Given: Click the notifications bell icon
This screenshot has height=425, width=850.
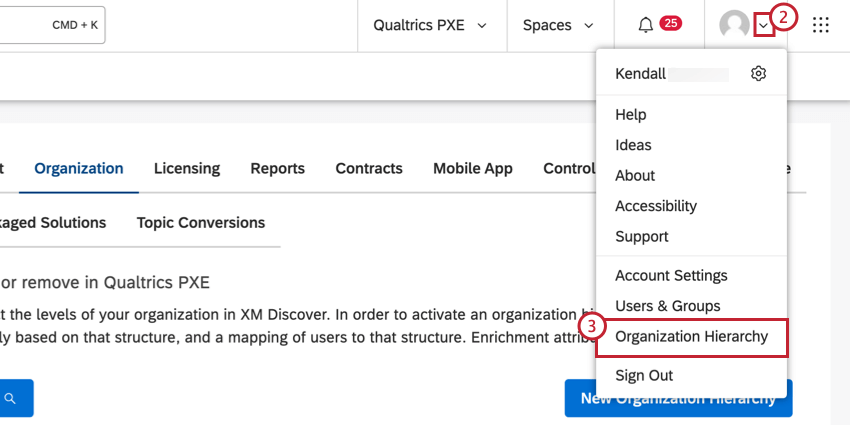Looking at the screenshot, I should 646,25.
